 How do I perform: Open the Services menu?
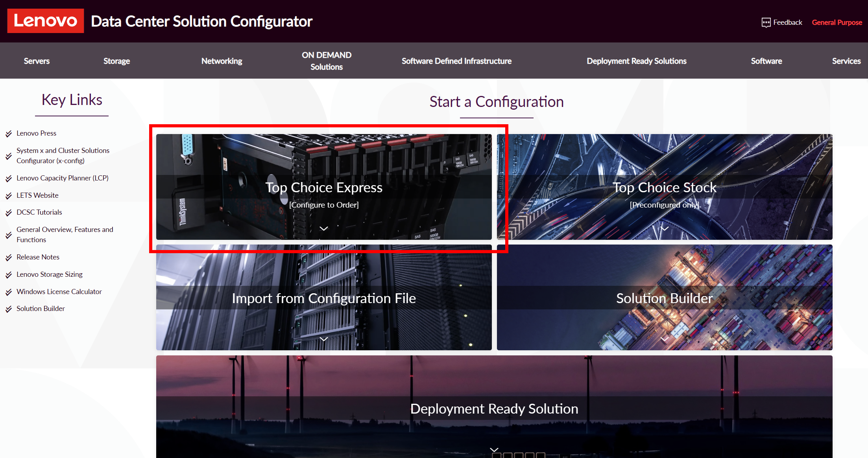[x=846, y=61]
